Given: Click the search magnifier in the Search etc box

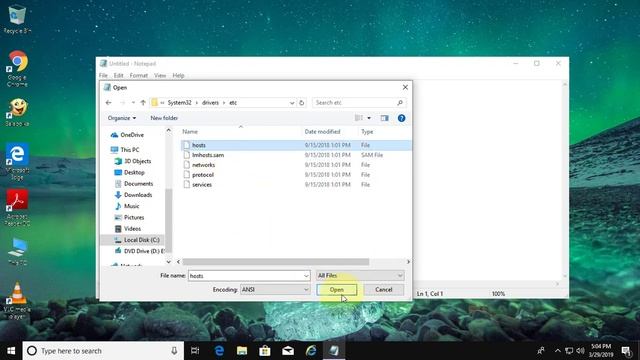Looking at the screenshot, I should click(400, 103).
